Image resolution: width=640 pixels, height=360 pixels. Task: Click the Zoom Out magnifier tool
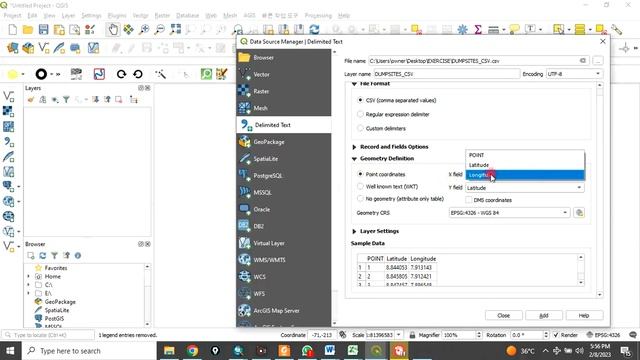click(160, 29)
